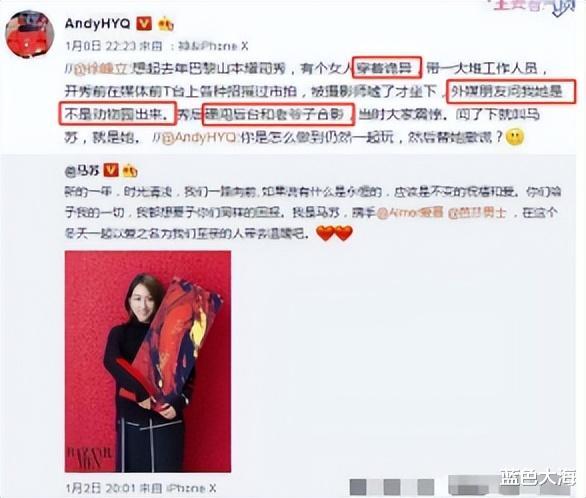This screenshot has height=498, width=586.
Task: Open the @马苏 original poster name
Action: (x=82, y=171)
